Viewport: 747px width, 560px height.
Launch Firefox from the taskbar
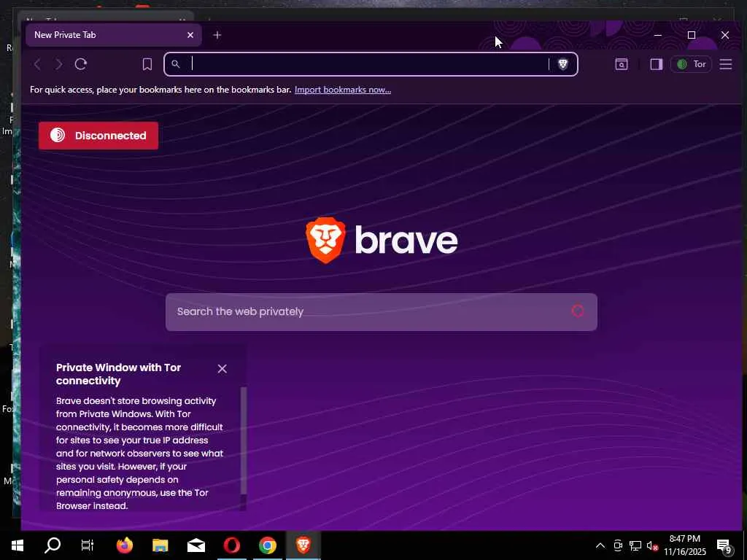tap(125, 545)
